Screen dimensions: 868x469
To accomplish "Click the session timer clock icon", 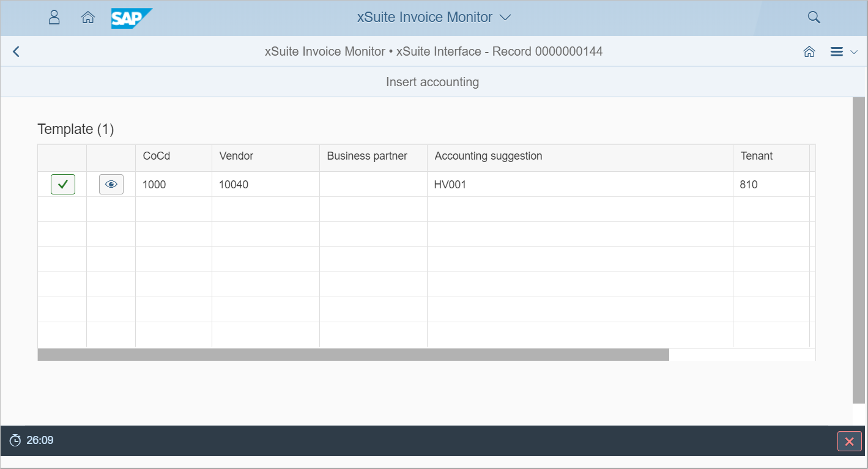I will pos(15,440).
